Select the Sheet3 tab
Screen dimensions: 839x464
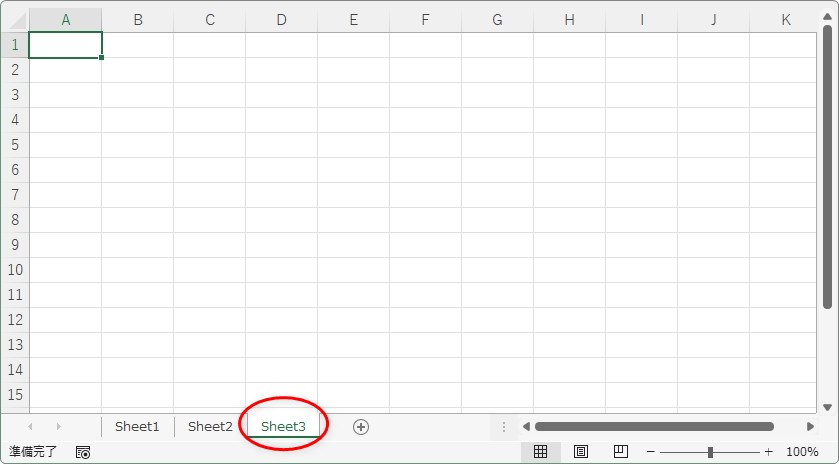tap(283, 426)
